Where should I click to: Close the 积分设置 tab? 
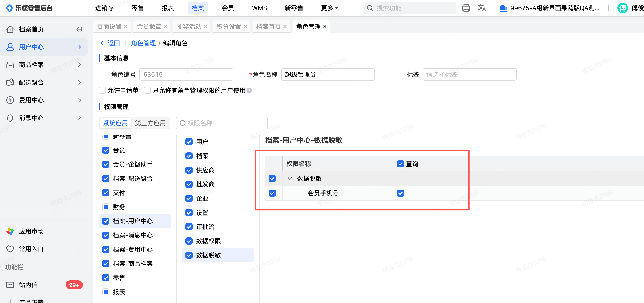pyautogui.click(x=245, y=27)
